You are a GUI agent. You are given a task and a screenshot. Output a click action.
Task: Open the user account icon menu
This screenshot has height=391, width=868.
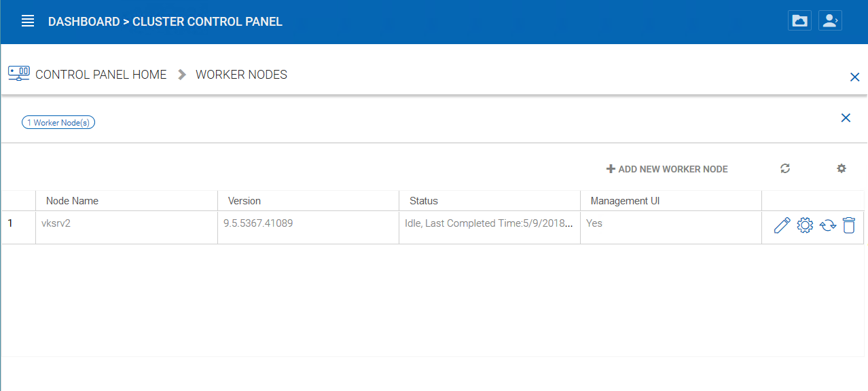tap(830, 21)
